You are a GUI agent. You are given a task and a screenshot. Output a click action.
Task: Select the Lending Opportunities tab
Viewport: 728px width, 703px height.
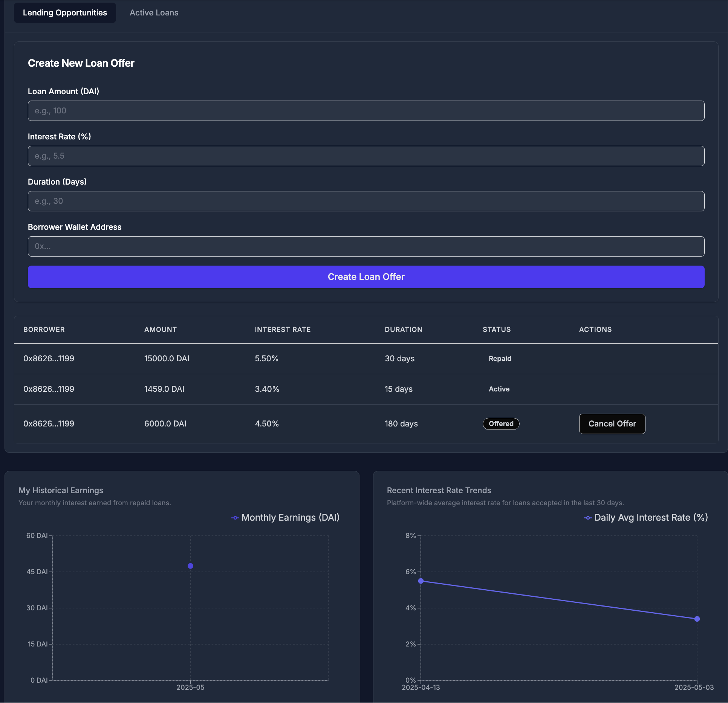coord(64,12)
